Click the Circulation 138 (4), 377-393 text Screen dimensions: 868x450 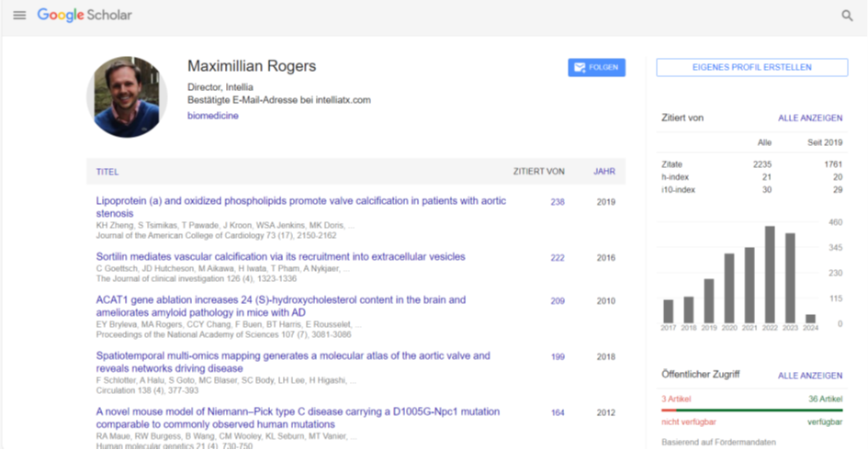coord(147,391)
